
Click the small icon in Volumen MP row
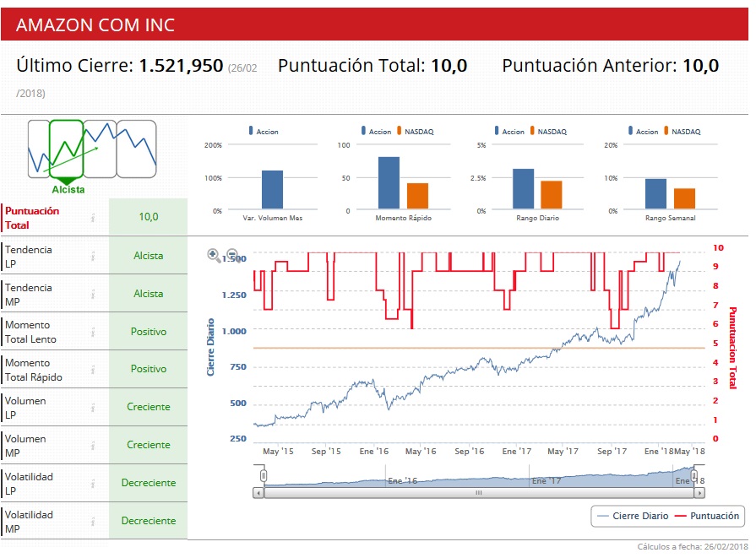pos(93,447)
